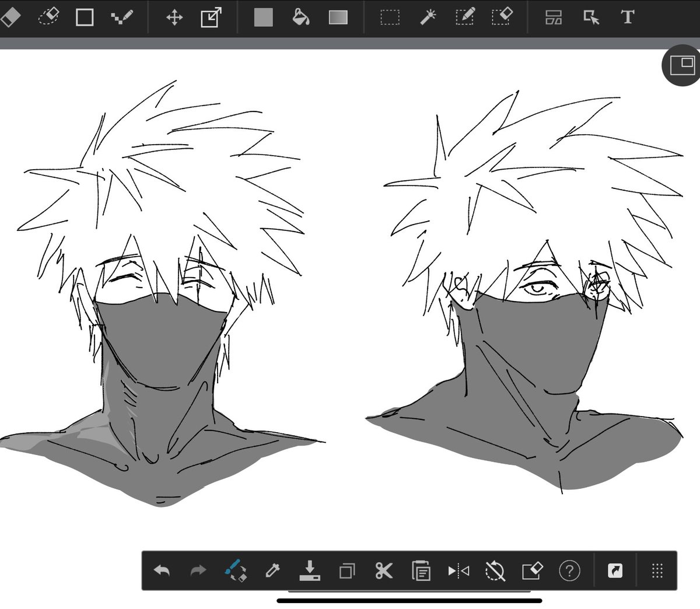
Task: Tap the share arrow button
Action: point(615,570)
